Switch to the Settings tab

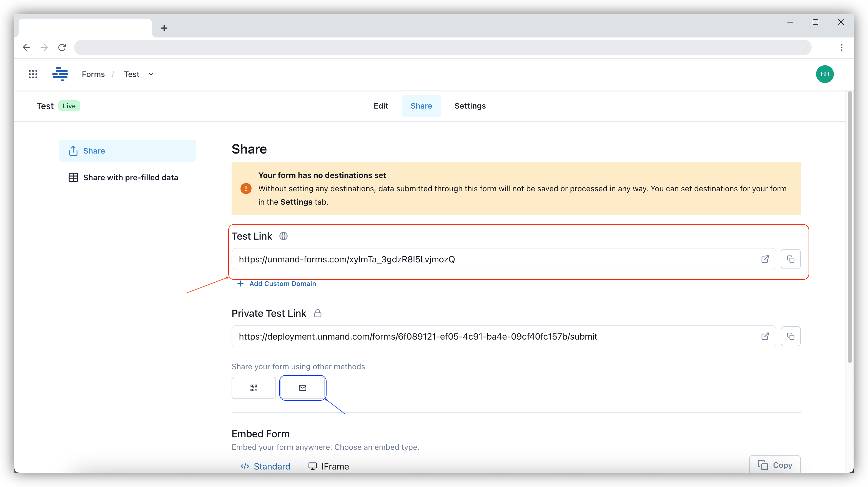tap(470, 106)
